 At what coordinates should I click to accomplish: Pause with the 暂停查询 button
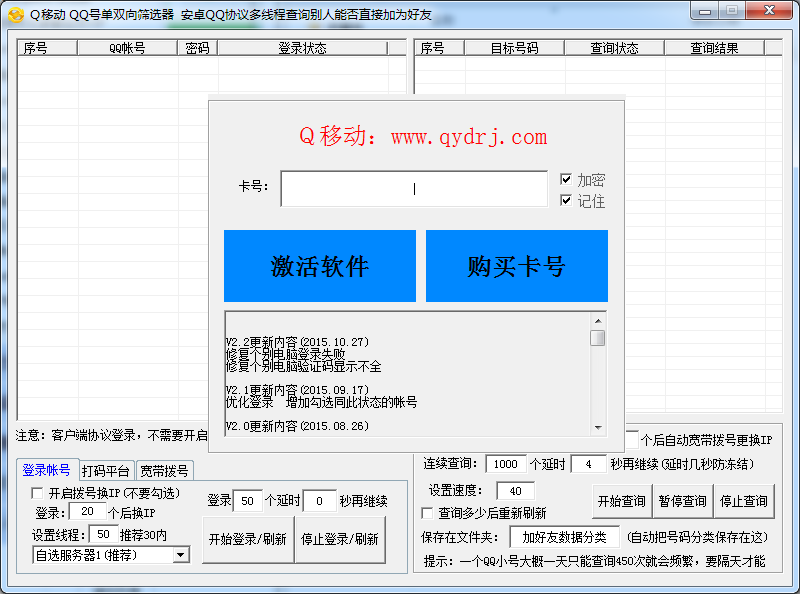[683, 501]
